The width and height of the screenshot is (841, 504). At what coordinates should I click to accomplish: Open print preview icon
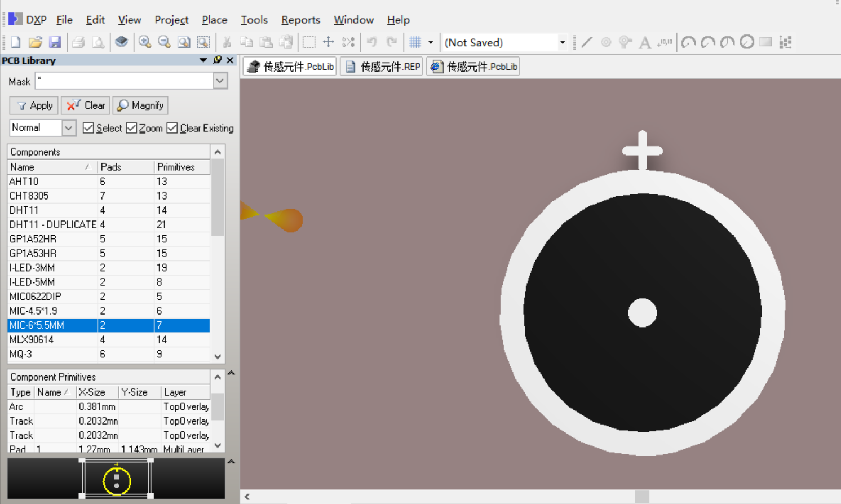[98, 42]
